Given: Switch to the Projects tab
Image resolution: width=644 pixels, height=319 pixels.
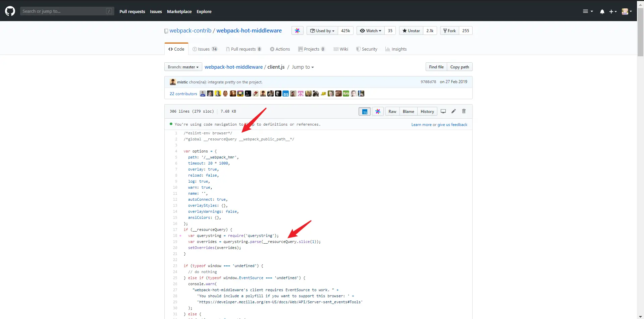Looking at the screenshot, I should 312,49.
